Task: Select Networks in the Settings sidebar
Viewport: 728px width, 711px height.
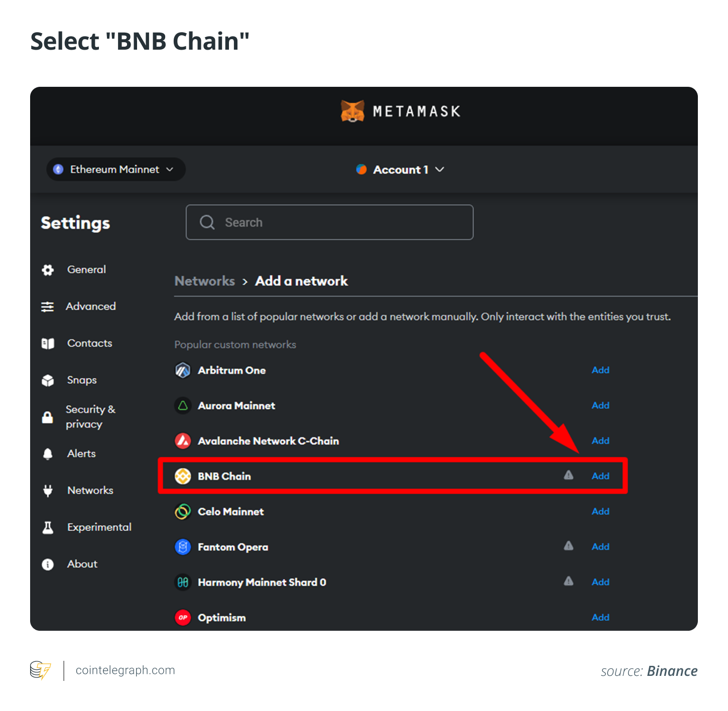Action: coord(90,490)
